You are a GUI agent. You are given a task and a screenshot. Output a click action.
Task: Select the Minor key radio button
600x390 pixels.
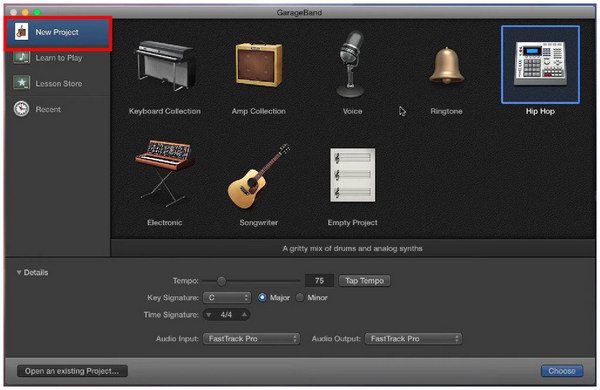[x=300, y=297]
